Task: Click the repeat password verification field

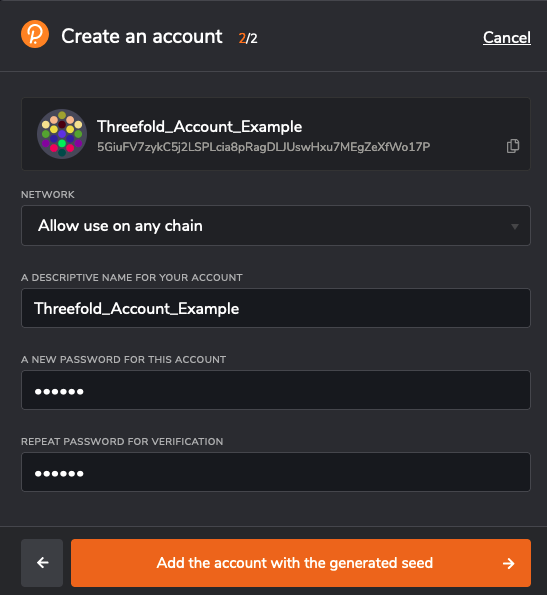Action: tap(276, 472)
